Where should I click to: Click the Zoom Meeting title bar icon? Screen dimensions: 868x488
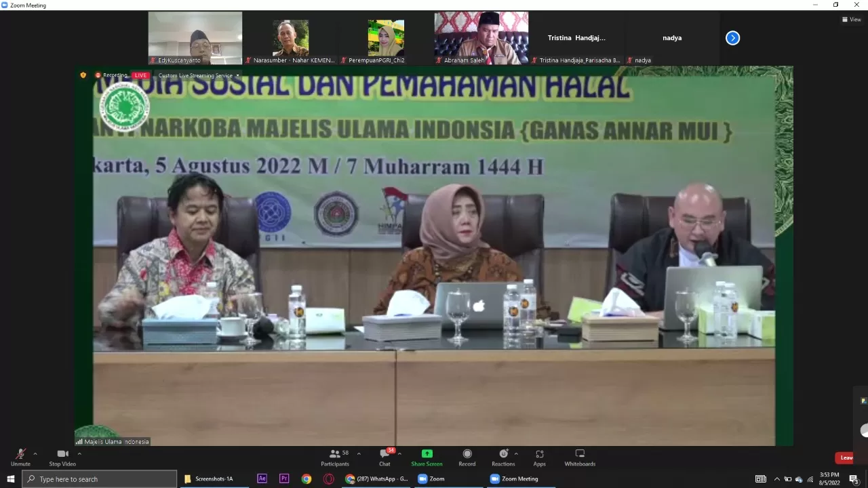[5, 5]
